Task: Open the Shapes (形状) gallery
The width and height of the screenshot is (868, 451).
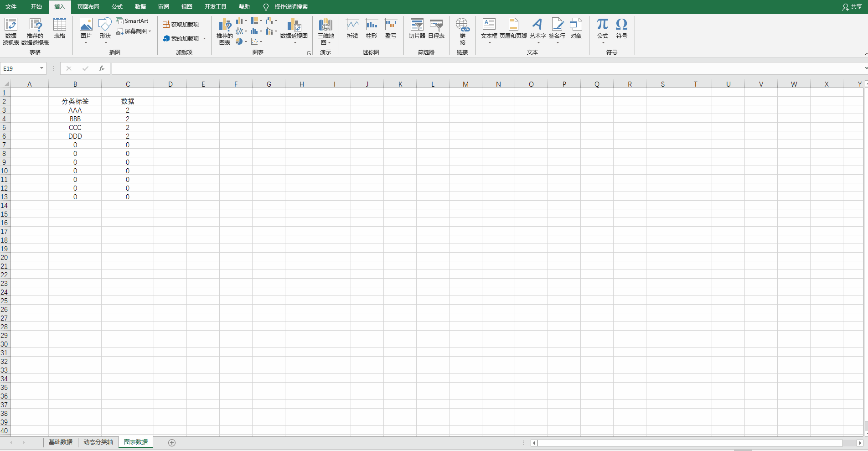Action: click(105, 31)
